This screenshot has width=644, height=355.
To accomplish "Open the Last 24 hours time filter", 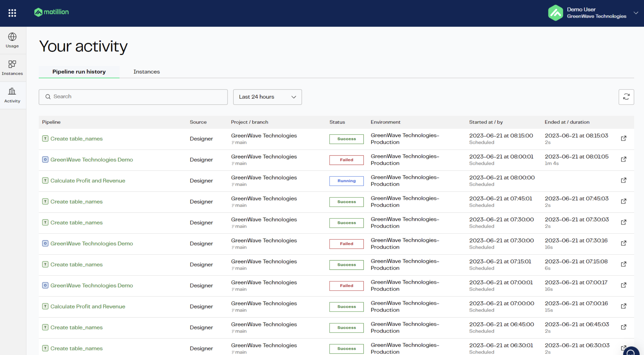I will point(267,97).
